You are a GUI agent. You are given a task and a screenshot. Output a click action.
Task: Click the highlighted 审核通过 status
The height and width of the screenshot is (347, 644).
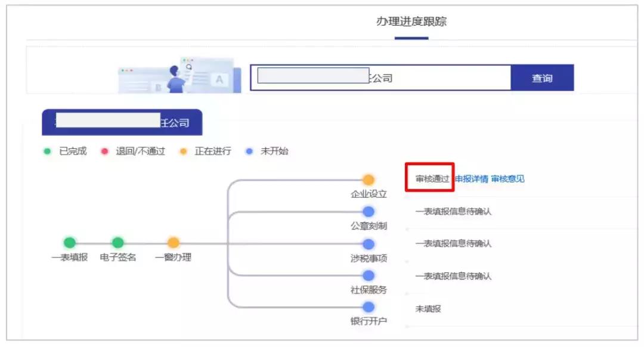pyautogui.click(x=432, y=178)
